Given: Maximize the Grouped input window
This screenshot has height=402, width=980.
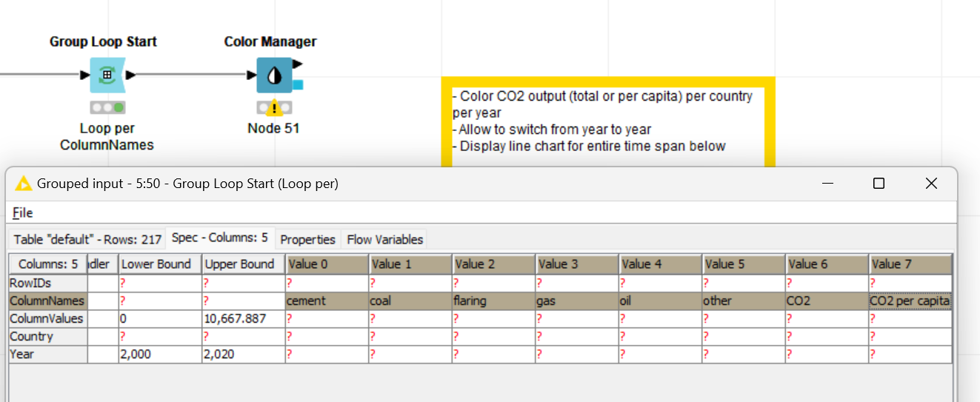Looking at the screenshot, I should [x=879, y=184].
